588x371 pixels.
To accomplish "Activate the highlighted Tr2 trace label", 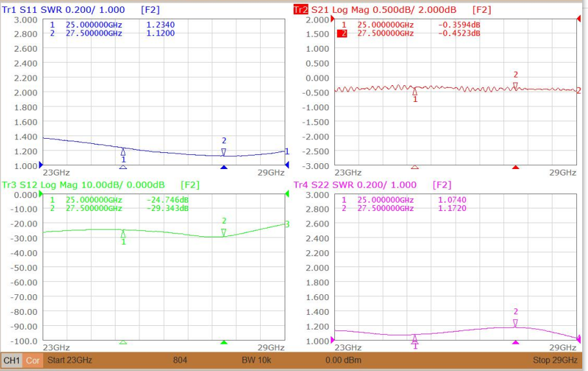I will pyautogui.click(x=301, y=10).
